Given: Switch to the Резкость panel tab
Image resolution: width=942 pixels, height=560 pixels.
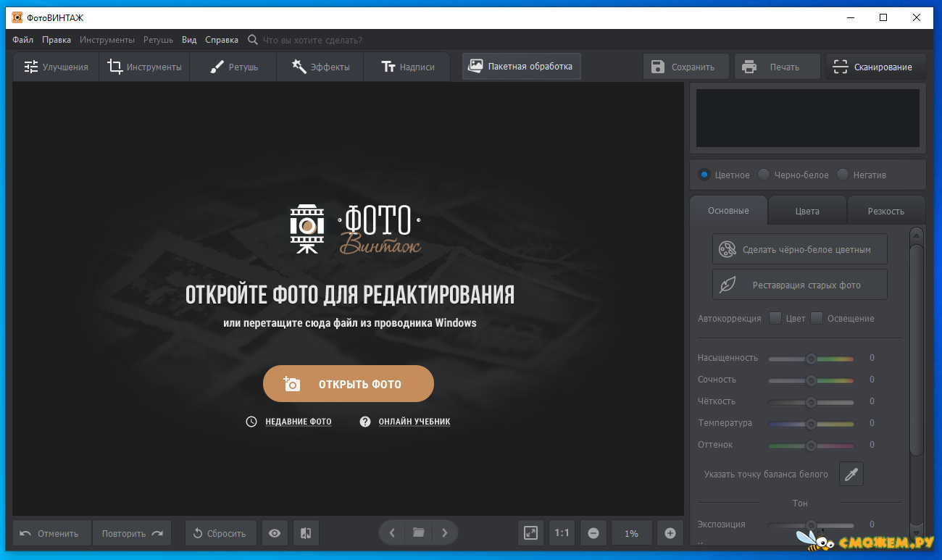Looking at the screenshot, I should tap(885, 211).
